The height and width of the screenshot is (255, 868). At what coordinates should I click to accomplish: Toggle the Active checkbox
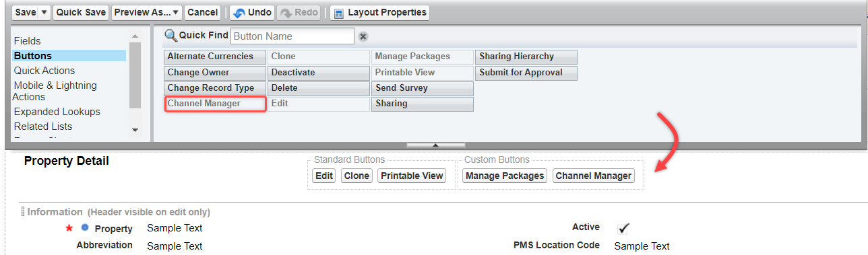623,228
